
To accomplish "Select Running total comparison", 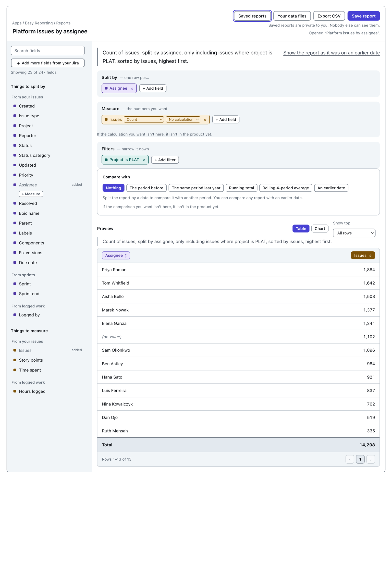I will (241, 188).
